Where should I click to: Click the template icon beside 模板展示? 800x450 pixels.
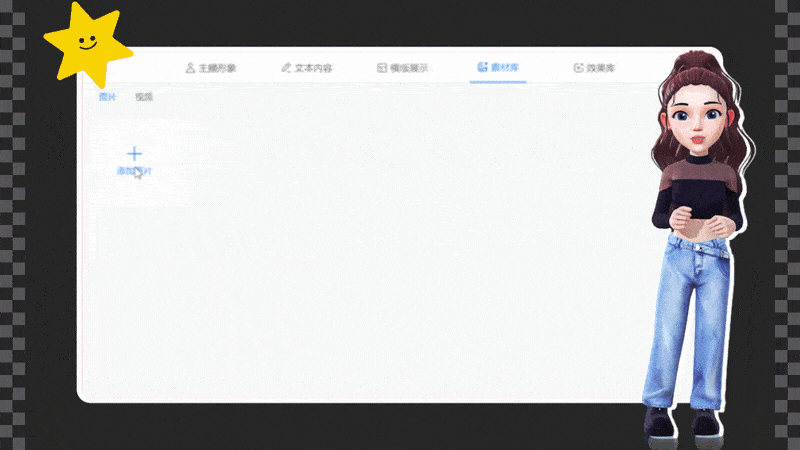tap(382, 68)
